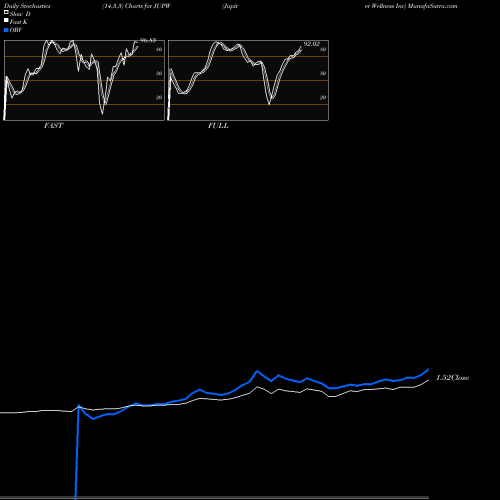This screenshot has height=500, width=500.
Task: Click the 96.88 value on the FAST chart
Action: click(x=148, y=40)
